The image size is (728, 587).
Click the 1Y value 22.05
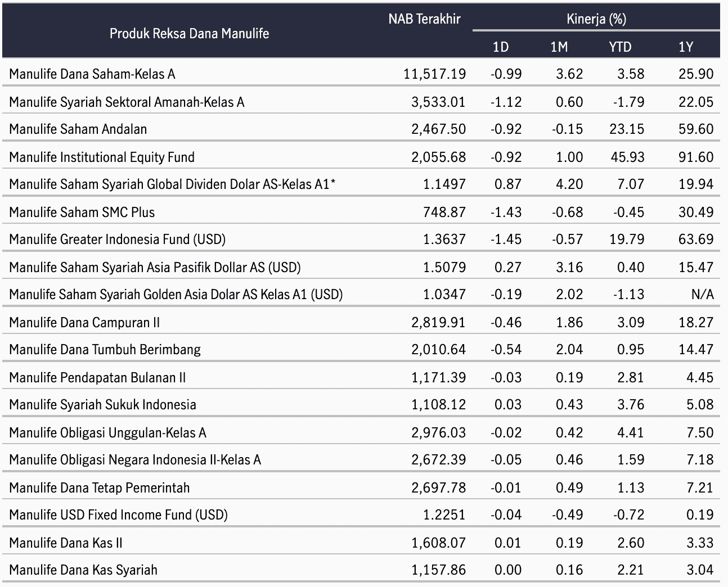pyautogui.click(x=696, y=102)
